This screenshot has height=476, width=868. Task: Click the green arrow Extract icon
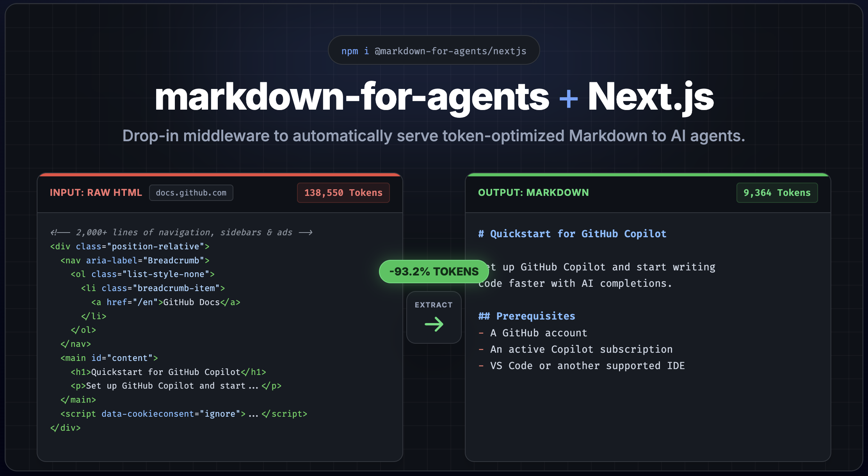click(x=434, y=324)
